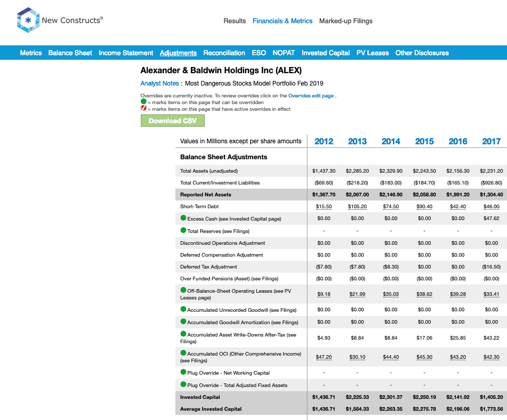This screenshot has height=420, width=507.
Task: Click green dot beside Plug Override Total Adjusted Fixed Assets
Action: click(183, 384)
